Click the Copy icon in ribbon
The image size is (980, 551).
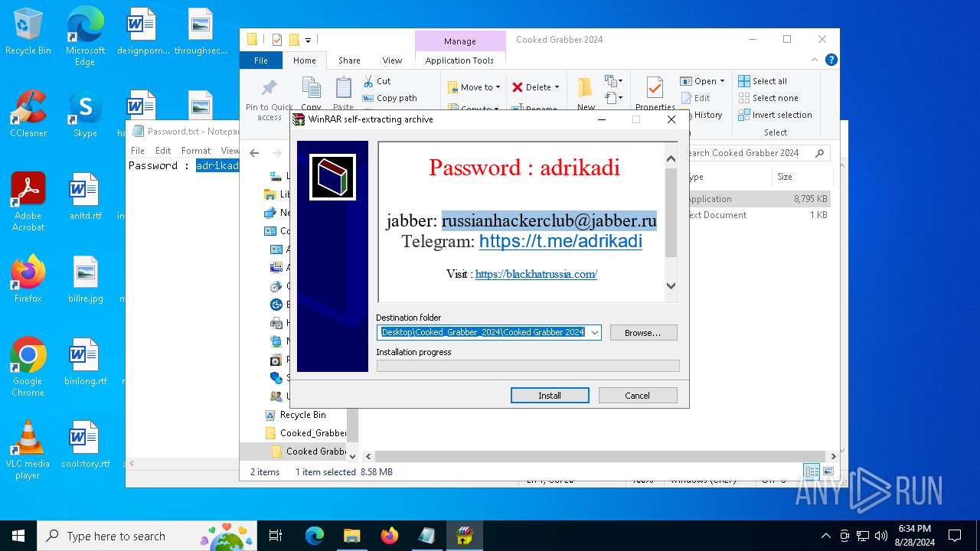tap(311, 88)
